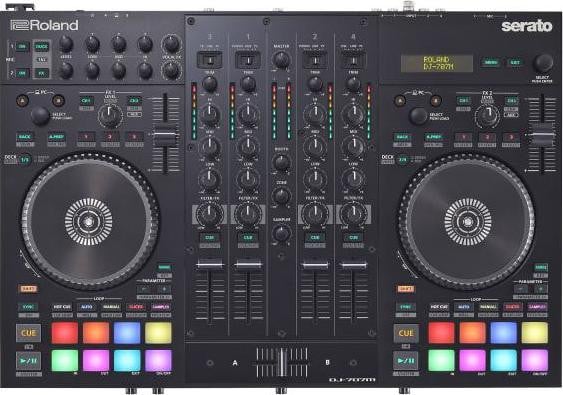Click the BACK button on left deck
This screenshot has width=563, height=395.
(x=25, y=137)
